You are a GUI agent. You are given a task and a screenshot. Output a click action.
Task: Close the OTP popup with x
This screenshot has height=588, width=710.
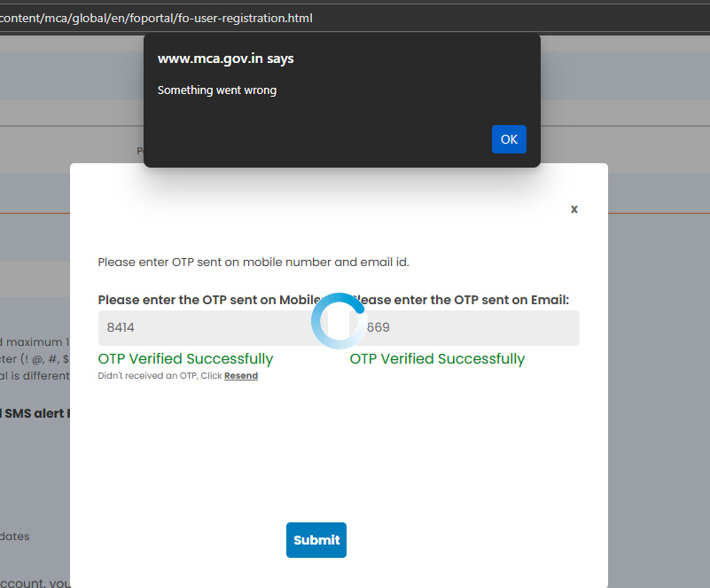point(574,208)
